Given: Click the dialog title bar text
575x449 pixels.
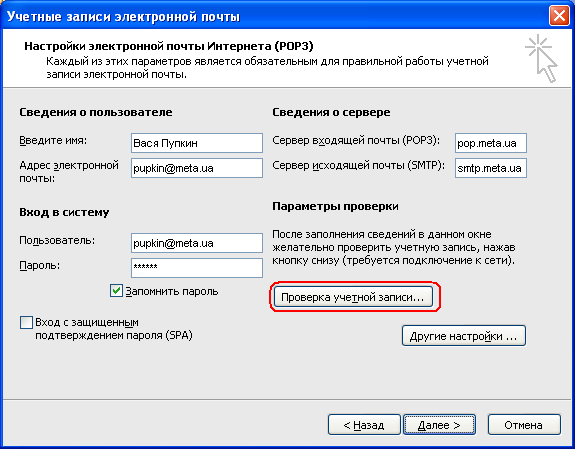Looking at the screenshot, I should pos(123,17).
